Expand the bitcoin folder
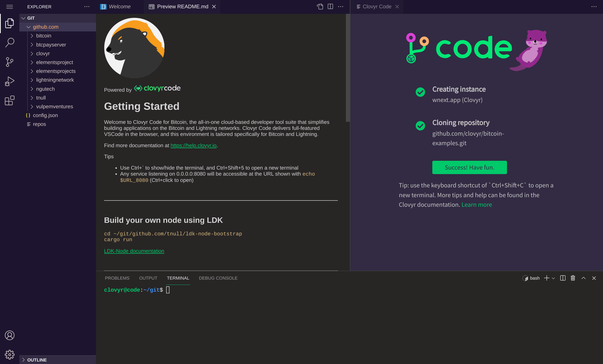 coord(43,36)
